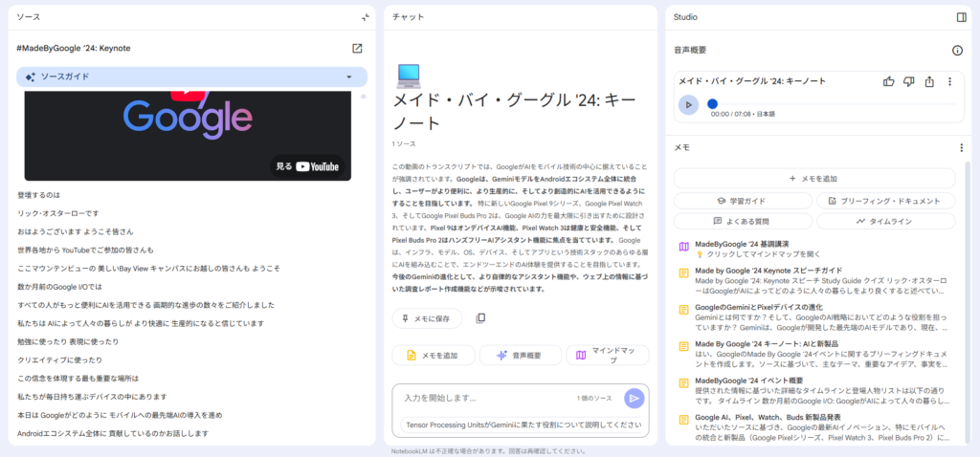Generate a 学習ガイド
This screenshot has height=457, width=980.
point(743,201)
